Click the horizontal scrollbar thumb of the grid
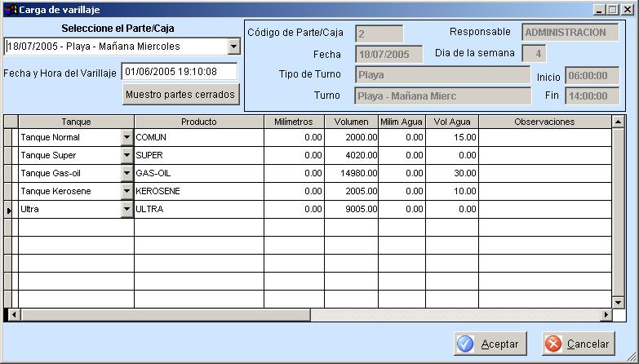The height and width of the screenshot is (364, 639). (165, 315)
